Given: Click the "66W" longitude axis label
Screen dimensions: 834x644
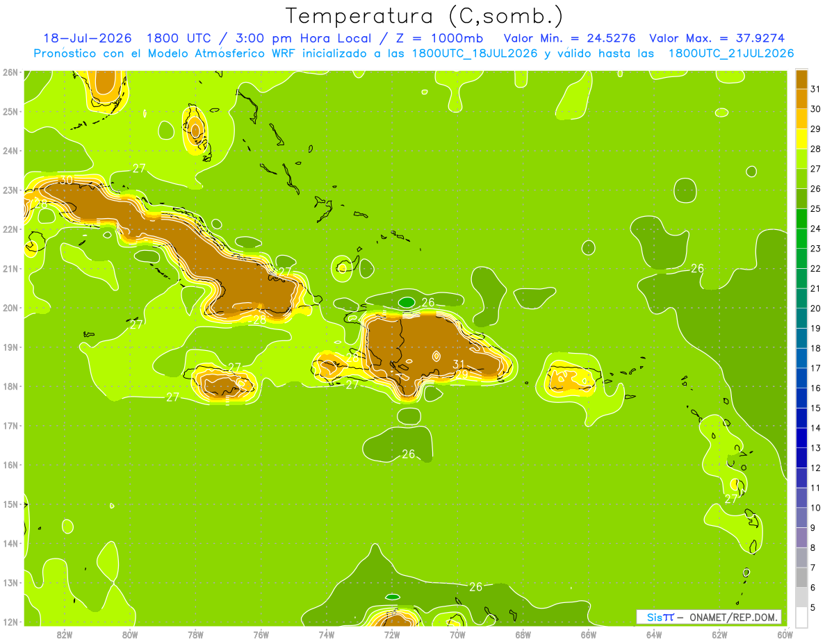Looking at the screenshot, I should coord(588,634).
